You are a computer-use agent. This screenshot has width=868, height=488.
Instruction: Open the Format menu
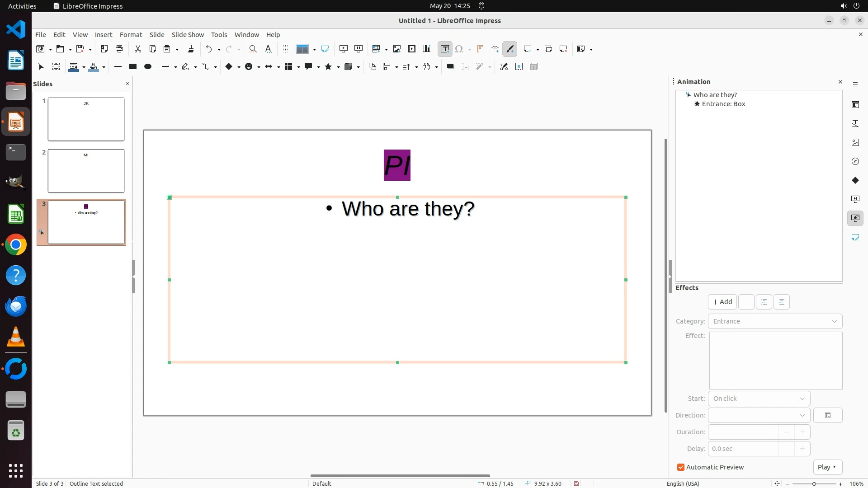pyautogui.click(x=131, y=34)
